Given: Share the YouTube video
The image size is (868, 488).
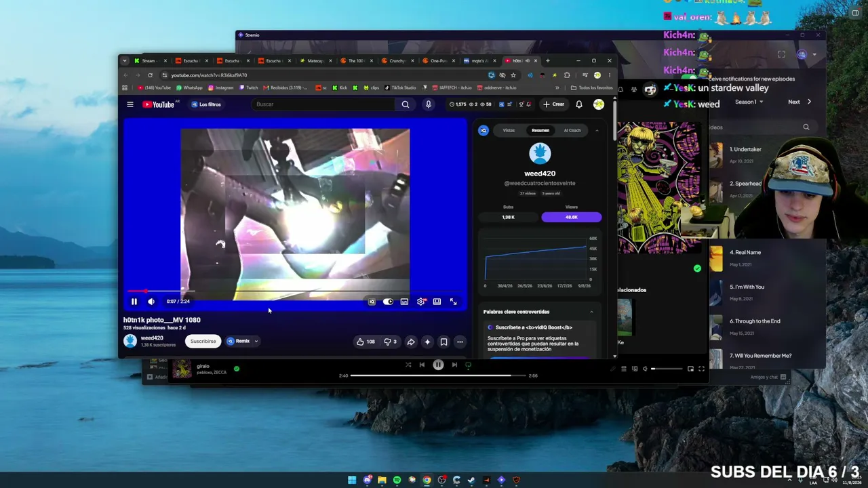Looking at the screenshot, I should tap(411, 342).
